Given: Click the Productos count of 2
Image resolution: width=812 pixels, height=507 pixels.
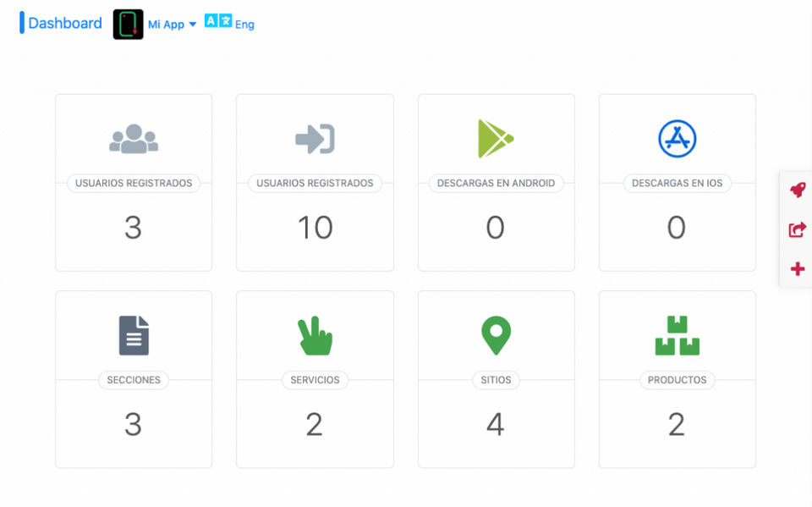Looking at the screenshot, I should 677,424.
